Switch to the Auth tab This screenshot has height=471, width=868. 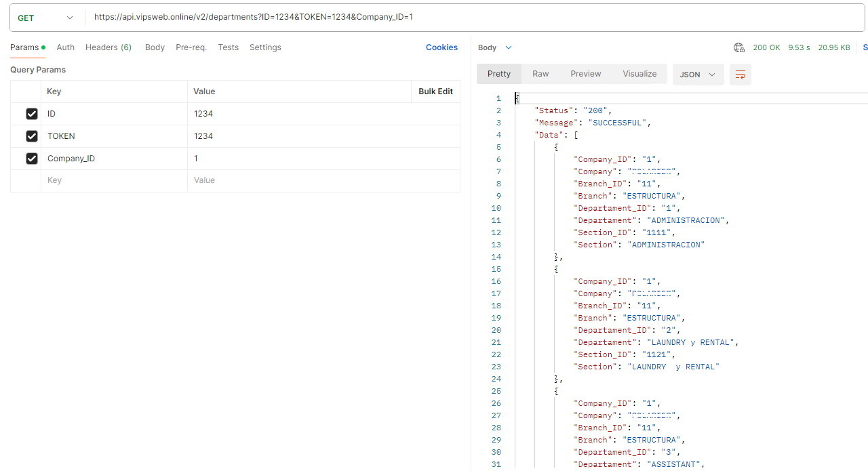click(66, 47)
